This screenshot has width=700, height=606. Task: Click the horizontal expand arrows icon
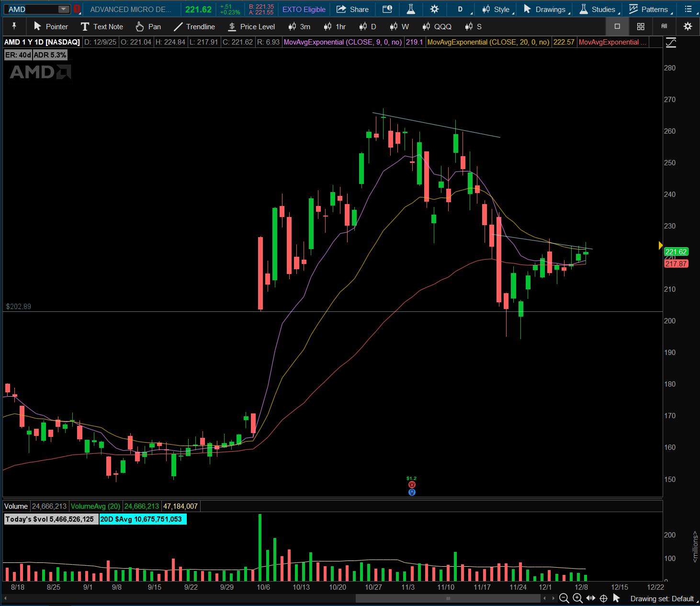591,598
